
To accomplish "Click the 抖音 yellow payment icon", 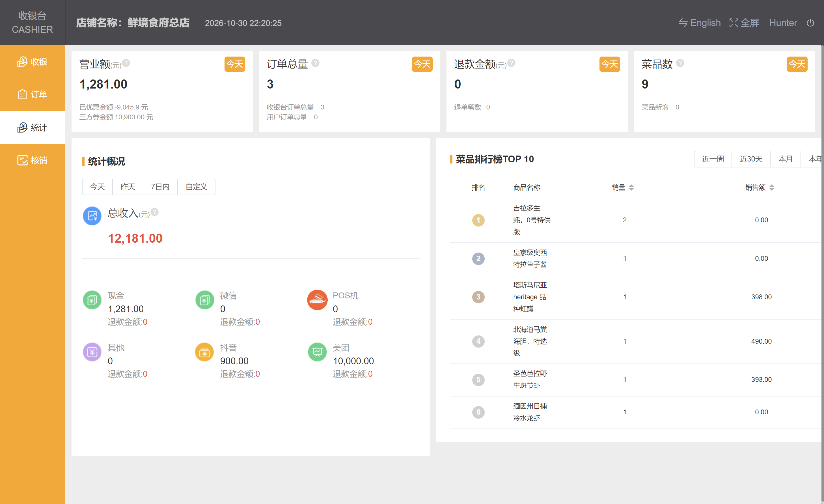I will 205,352.
